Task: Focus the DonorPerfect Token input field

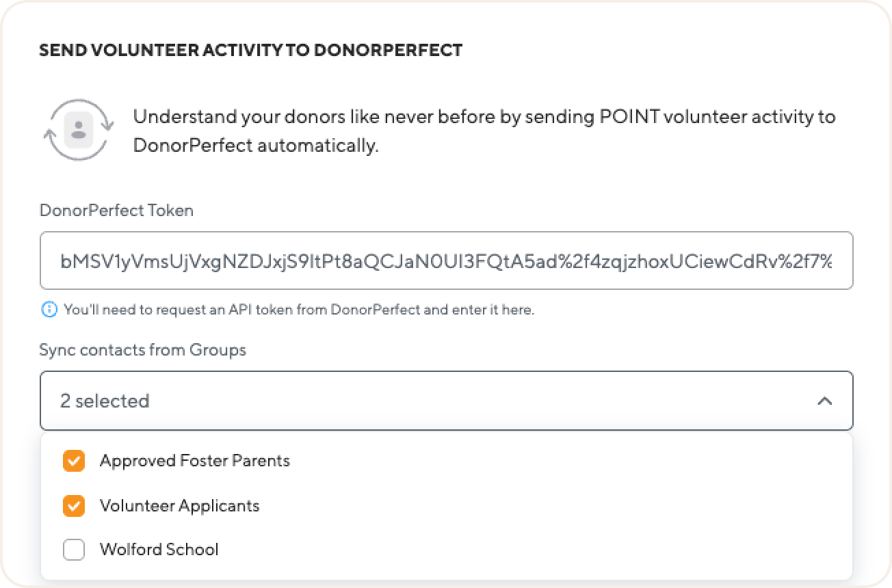Action: pyautogui.click(x=446, y=260)
